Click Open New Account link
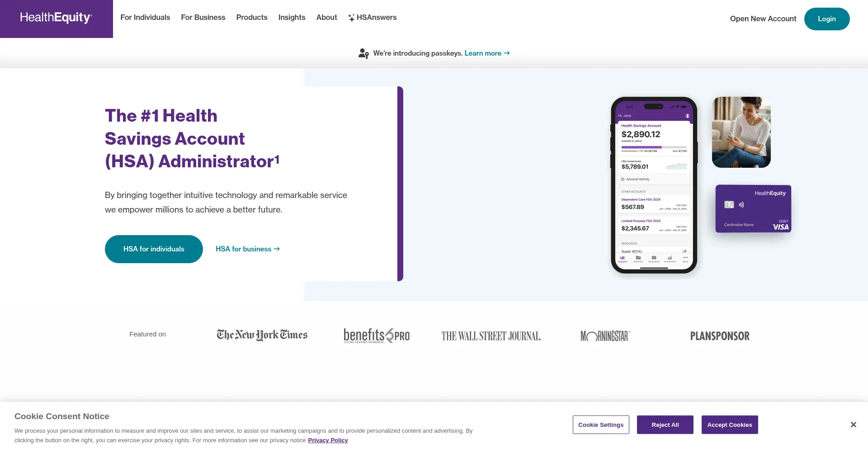 pyautogui.click(x=763, y=19)
